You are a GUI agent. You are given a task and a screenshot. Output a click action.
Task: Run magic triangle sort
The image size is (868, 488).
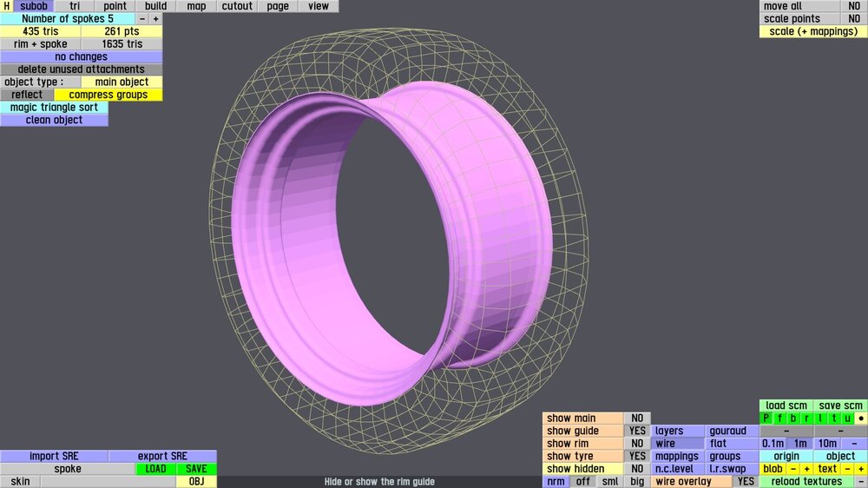coord(54,108)
